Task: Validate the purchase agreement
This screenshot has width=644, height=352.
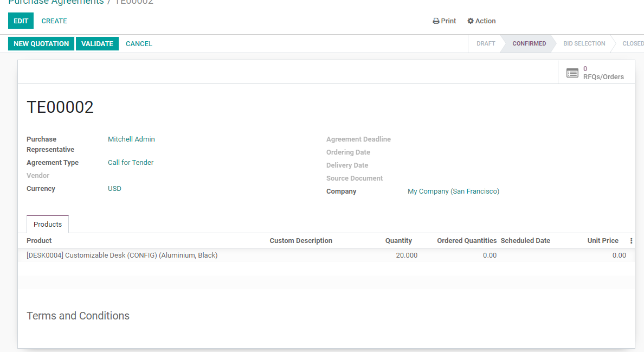Action: click(x=97, y=44)
